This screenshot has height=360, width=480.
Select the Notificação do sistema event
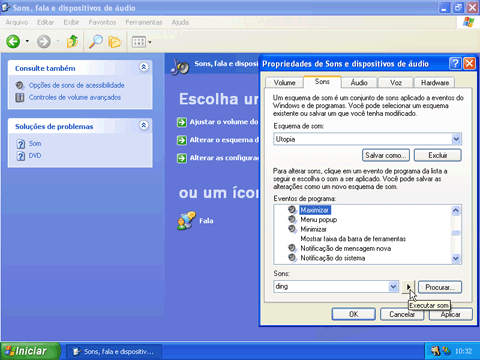point(332,258)
